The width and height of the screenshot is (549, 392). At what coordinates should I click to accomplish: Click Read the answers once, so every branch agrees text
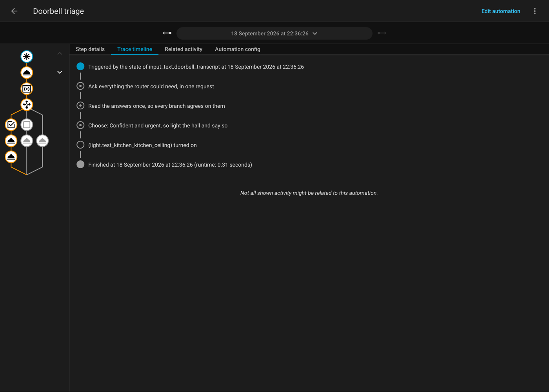click(x=156, y=106)
